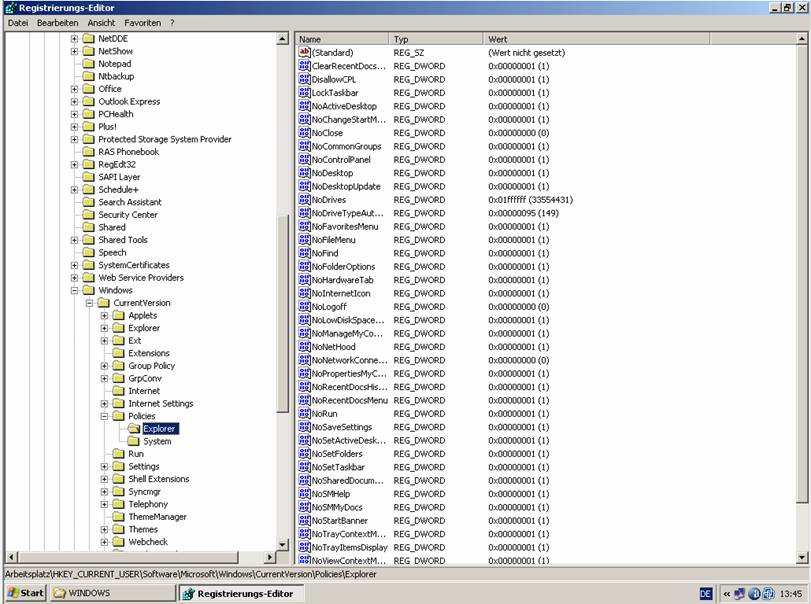Click the (Standard) string value icon
The width and height of the screenshot is (811, 604).
pyautogui.click(x=304, y=52)
